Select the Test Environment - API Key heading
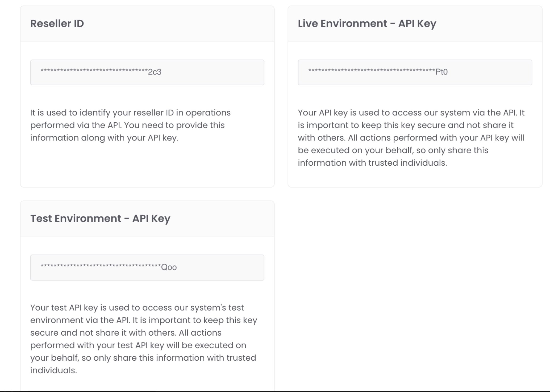This screenshot has height=392, width=550. [100, 219]
